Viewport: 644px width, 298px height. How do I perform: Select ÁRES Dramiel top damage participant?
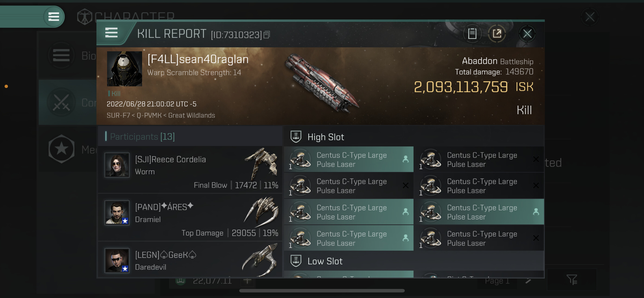[x=190, y=217]
